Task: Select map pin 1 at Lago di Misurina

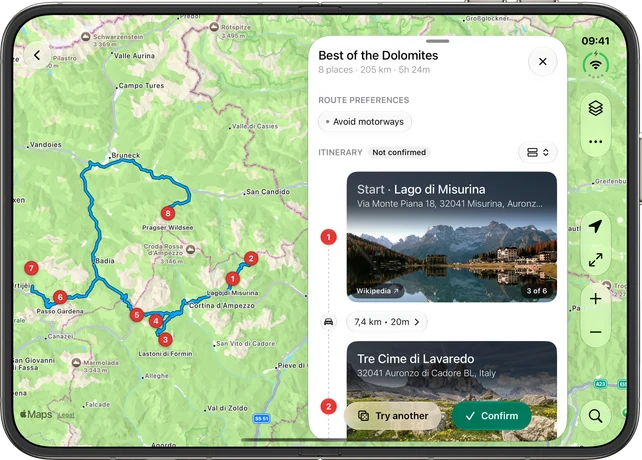Action: 233,279
